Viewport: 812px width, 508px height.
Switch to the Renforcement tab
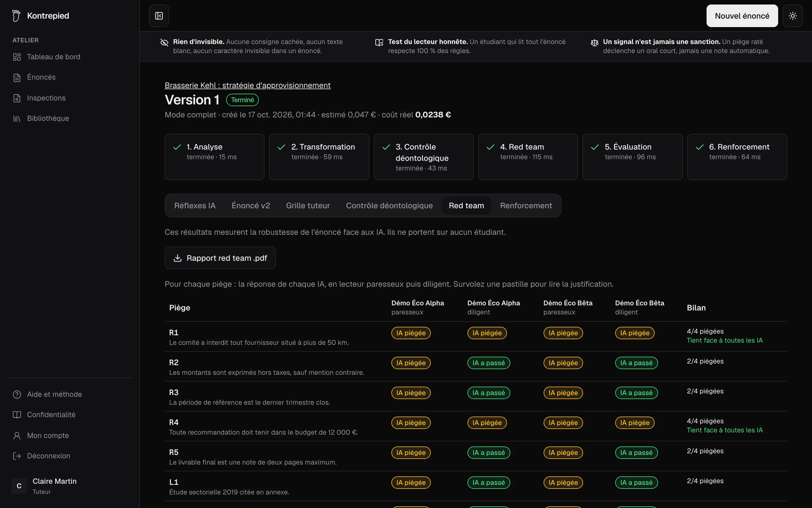[x=526, y=206]
